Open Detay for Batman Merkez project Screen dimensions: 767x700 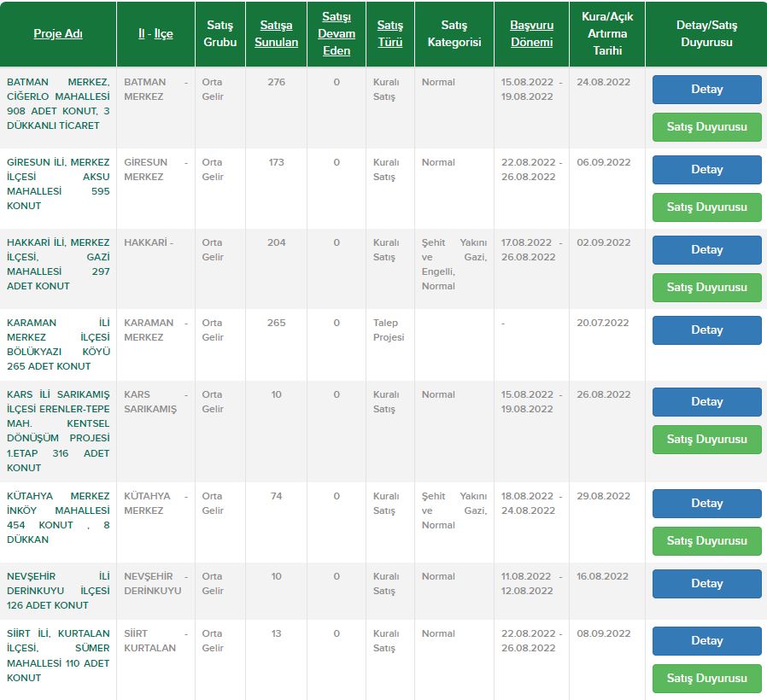pyautogui.click(x=706, y=90)
